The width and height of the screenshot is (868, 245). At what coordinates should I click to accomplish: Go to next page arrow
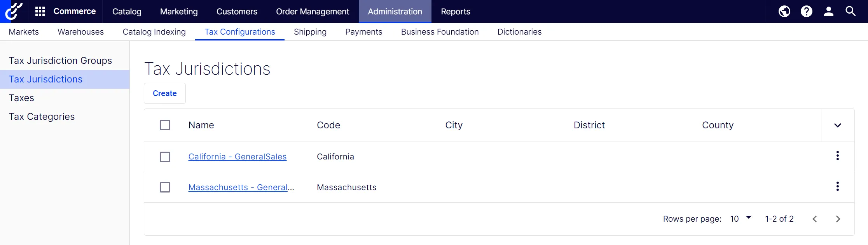[838, 219]
